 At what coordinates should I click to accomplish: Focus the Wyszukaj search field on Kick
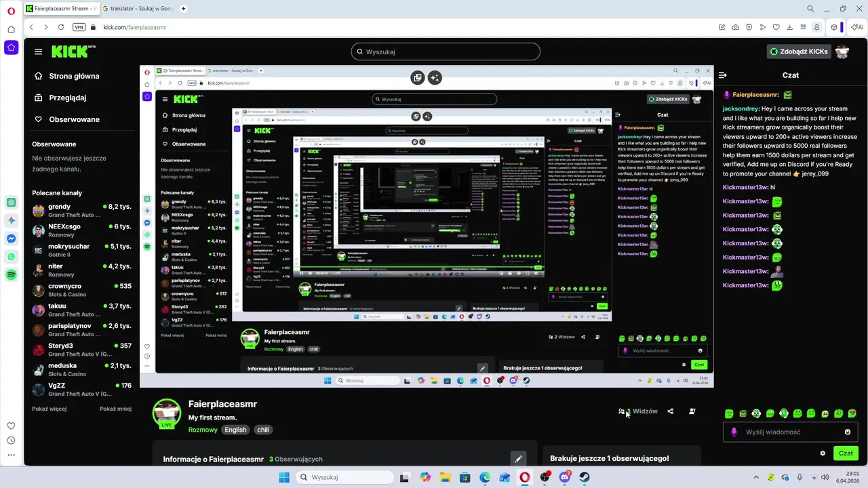(446, 52)
